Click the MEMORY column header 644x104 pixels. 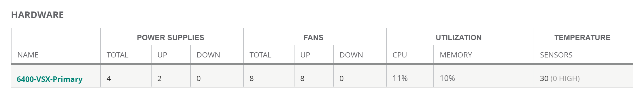(x=456, y=55)
